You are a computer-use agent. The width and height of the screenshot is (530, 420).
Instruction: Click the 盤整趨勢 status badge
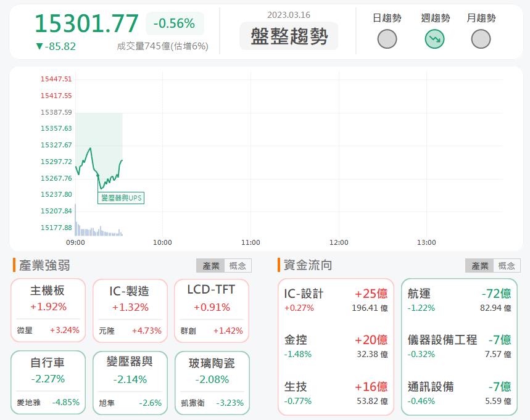tap(289, 36)
